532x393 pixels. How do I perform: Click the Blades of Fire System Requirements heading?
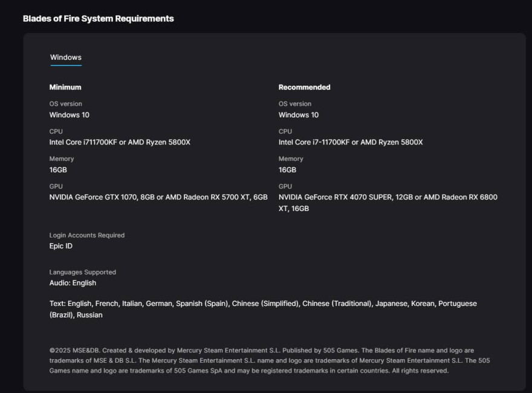[x=99, y=19]
